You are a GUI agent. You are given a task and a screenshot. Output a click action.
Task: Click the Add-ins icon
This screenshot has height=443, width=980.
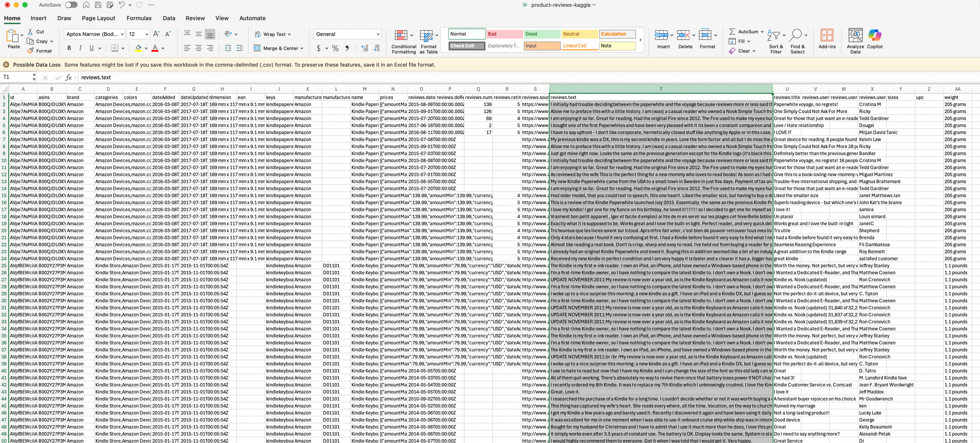pyautogui.click(x=827, y=35)
